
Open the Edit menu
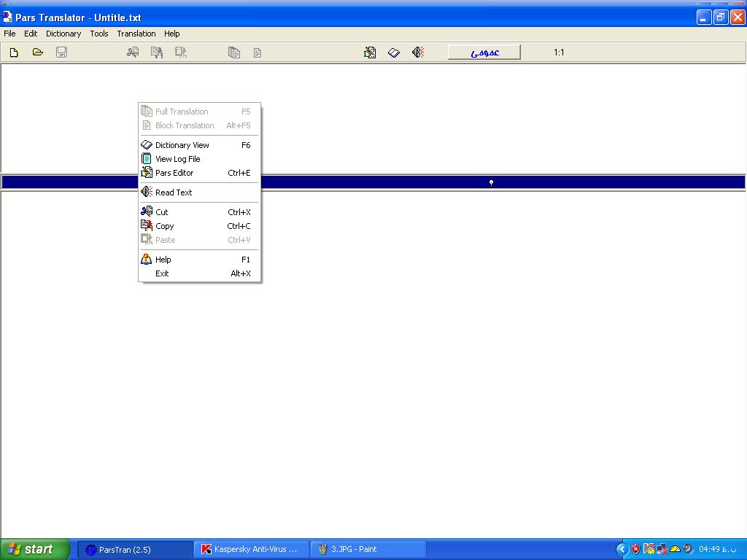pyautogui.click(x=31, y=34)
